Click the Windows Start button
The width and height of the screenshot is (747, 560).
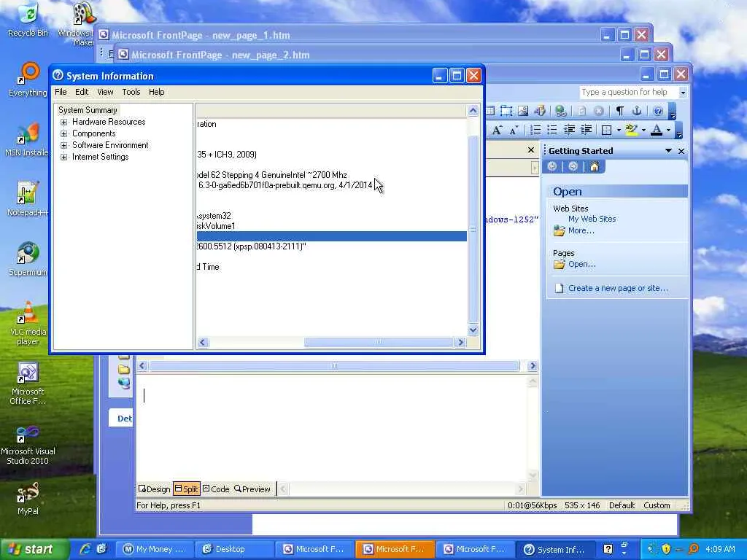click(x=35, y=549)
